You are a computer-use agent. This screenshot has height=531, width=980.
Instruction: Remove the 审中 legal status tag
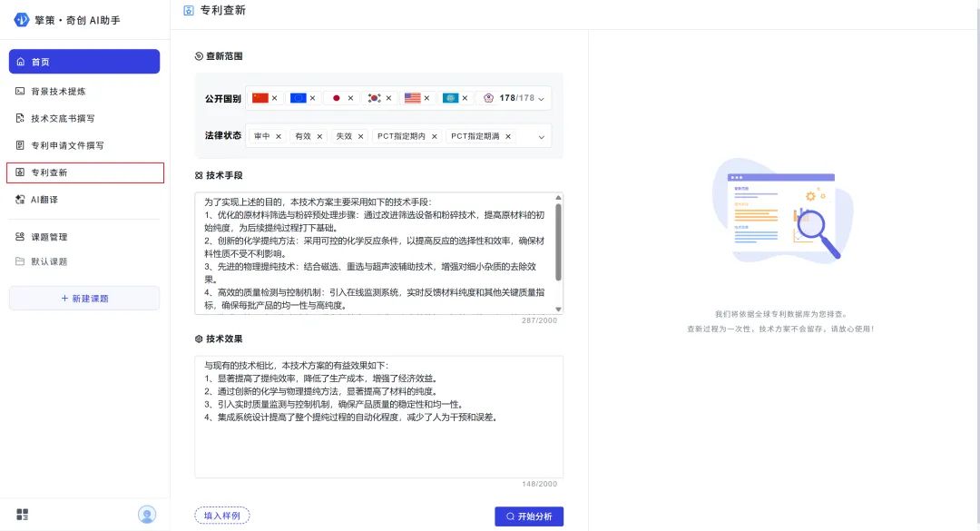coord(278,135)
